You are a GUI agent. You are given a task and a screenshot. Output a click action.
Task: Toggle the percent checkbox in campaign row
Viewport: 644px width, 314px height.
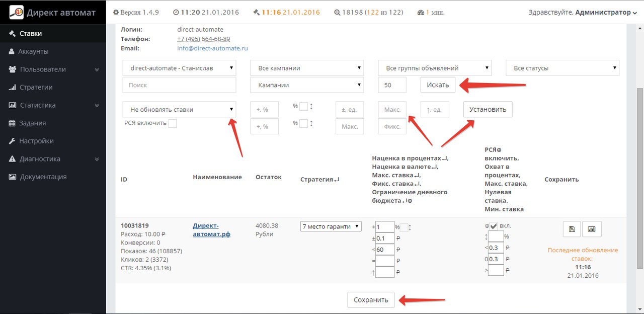coord(404,227)
